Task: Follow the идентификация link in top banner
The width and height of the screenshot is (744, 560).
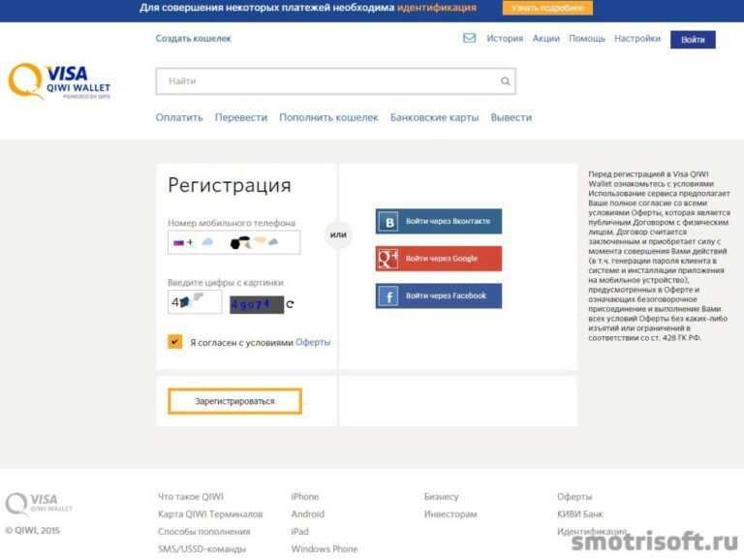Action: (437, 8)
